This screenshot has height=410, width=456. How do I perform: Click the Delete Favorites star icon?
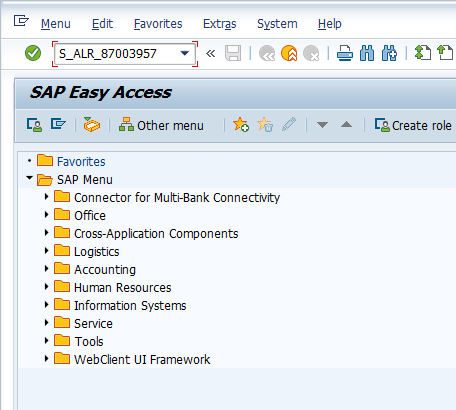tap(265, 125)
